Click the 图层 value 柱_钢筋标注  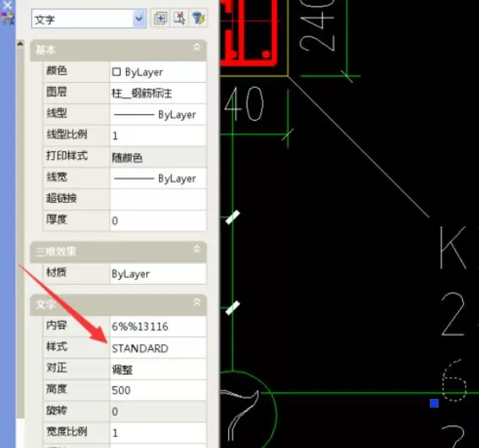coord(158,93)
